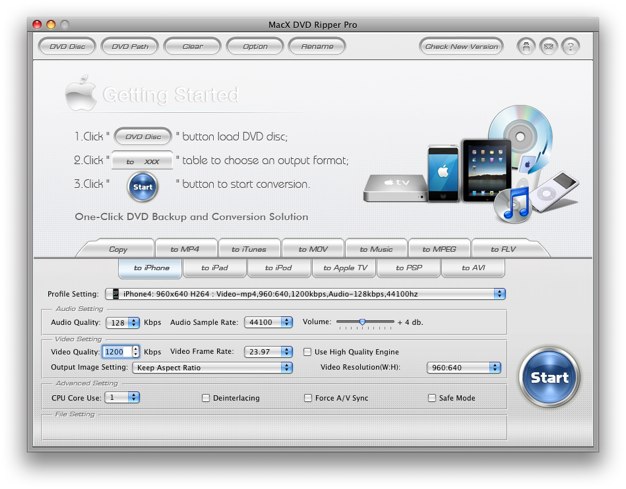Image resolution: width=626 pixels, height=489 pixels.
Task: Click the big blue Start conversion button
Action: (549, 377)
